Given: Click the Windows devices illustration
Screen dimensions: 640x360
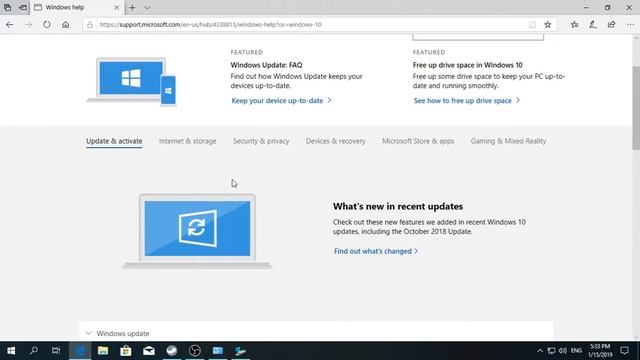Looking at the screenshot, I should 132,82.
